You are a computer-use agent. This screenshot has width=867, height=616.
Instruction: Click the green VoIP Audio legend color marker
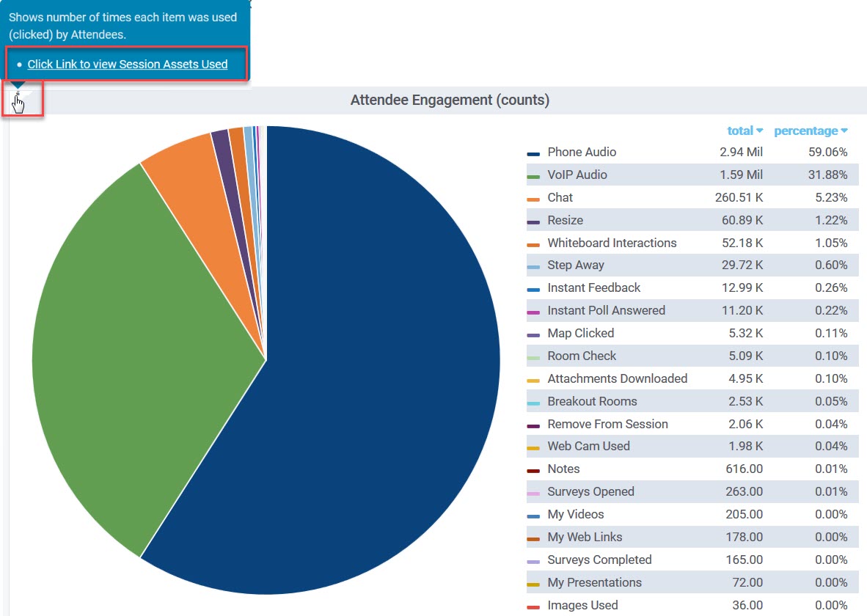pyautogui.click(x=533, y=177)
